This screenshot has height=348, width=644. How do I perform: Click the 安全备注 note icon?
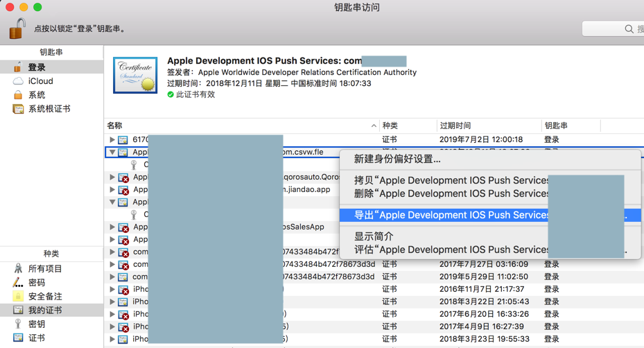(18, 296)
